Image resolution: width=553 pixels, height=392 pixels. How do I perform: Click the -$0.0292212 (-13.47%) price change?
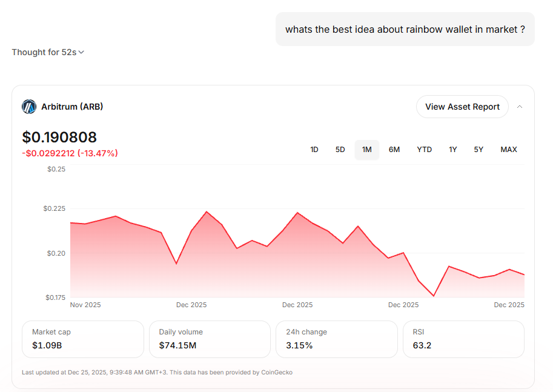70,153
